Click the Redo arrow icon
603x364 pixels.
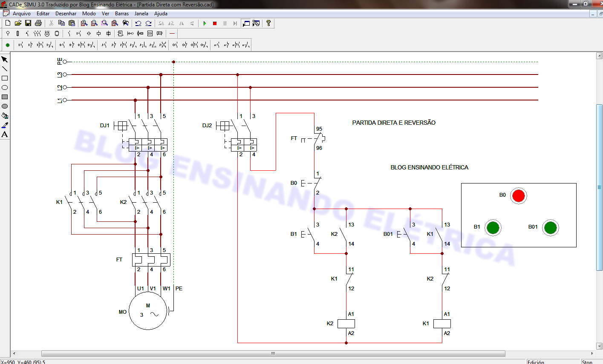(148, 23)
